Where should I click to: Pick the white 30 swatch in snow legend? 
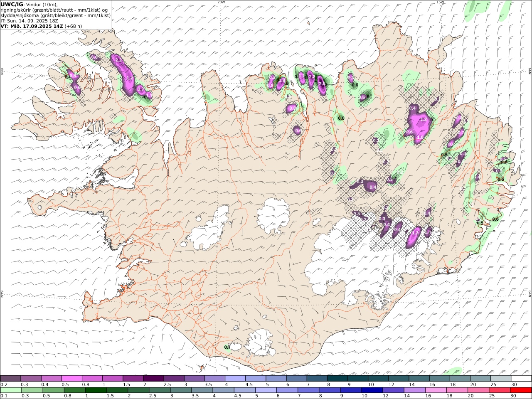(521, 378)
